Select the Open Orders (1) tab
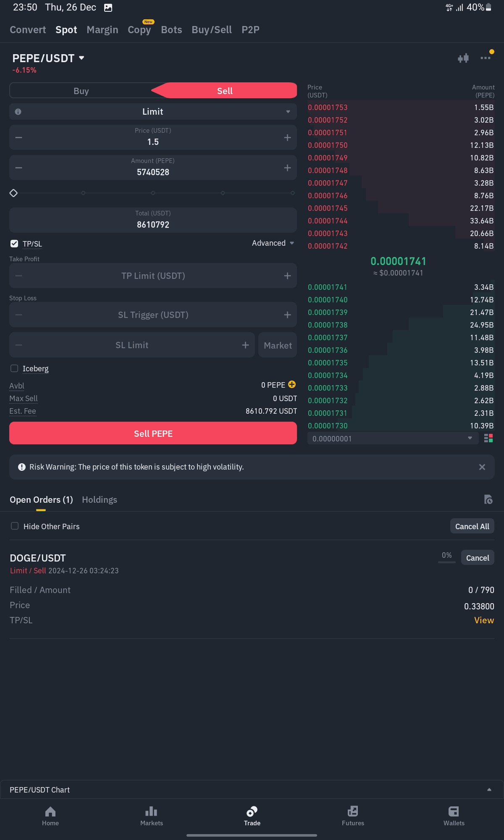Image resolution: width=504 pixels, height=840 pixels. 41,499
